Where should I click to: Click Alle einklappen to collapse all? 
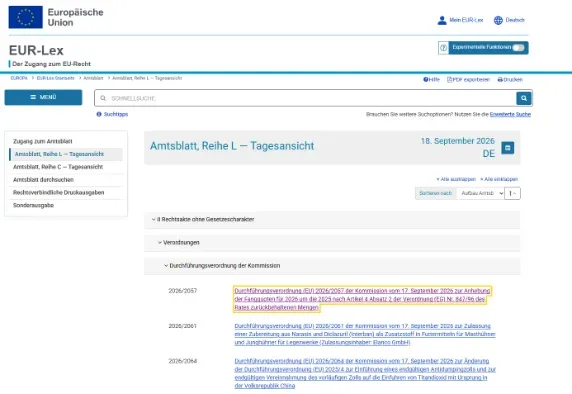(499, 179)
